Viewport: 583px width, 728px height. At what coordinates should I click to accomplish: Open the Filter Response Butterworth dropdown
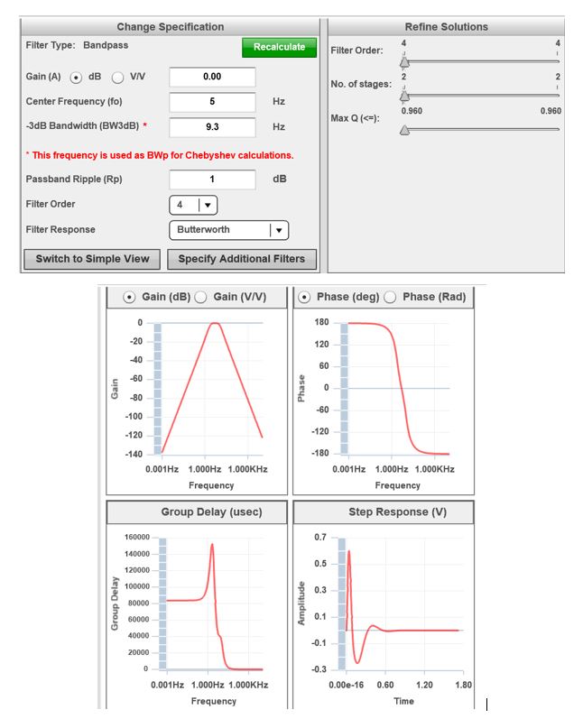coord(229,230)
